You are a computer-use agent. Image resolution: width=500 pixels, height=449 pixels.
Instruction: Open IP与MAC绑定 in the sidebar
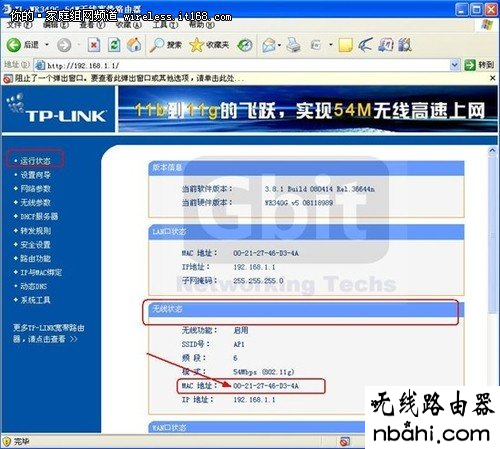point(41,272)
